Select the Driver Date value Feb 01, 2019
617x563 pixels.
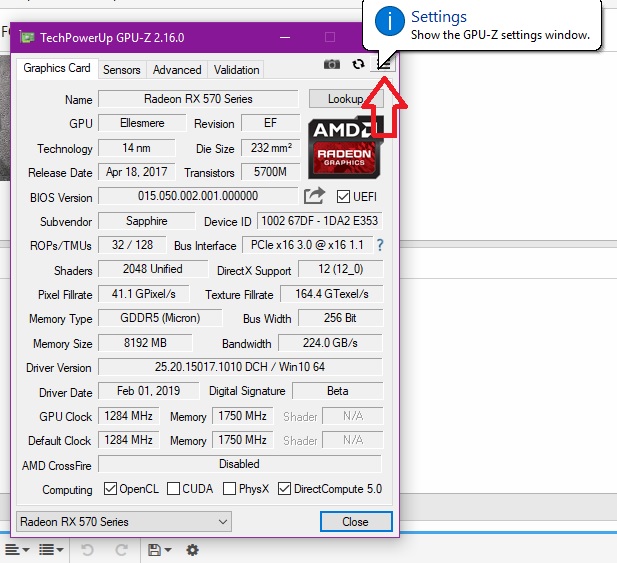pyautogui.click(x=148, y=391)
